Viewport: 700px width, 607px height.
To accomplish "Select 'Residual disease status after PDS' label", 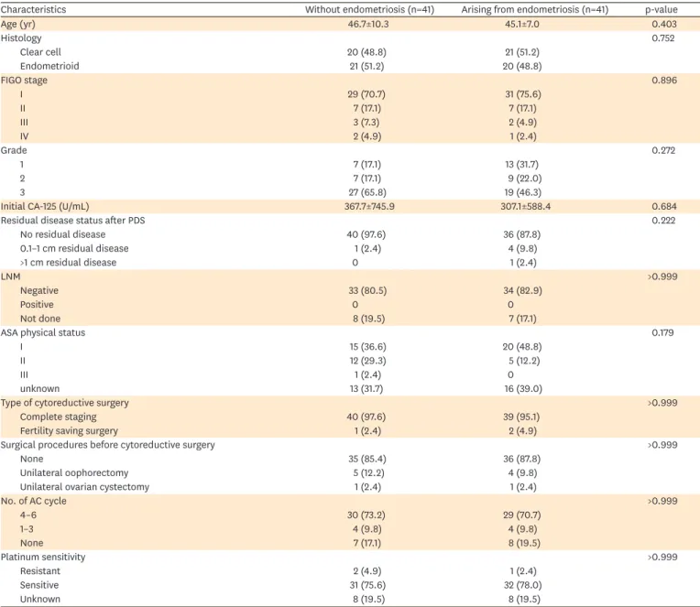I will 72,221.
